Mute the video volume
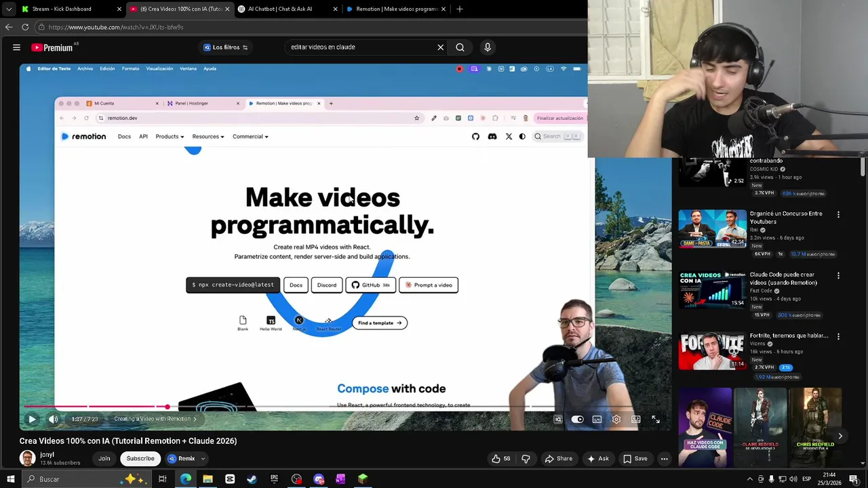Image resolution: width=868 pixels, height=488 pixels. coord(53,420)
